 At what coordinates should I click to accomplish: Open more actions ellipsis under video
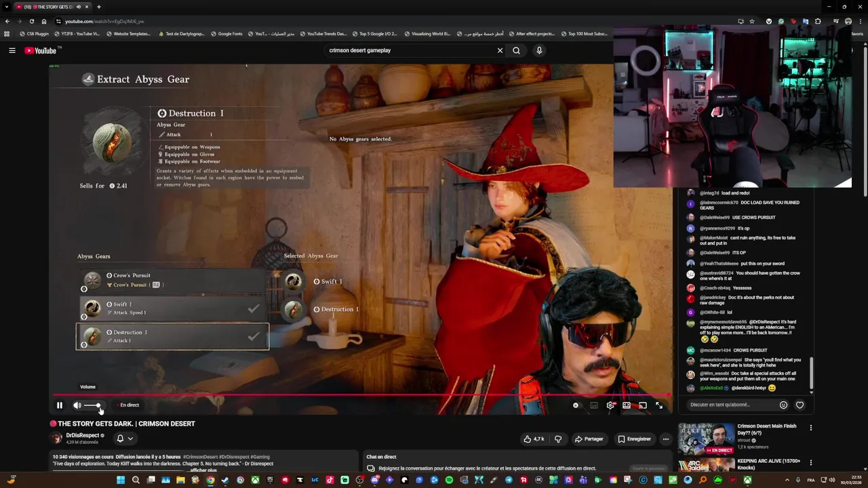point(666,439)
